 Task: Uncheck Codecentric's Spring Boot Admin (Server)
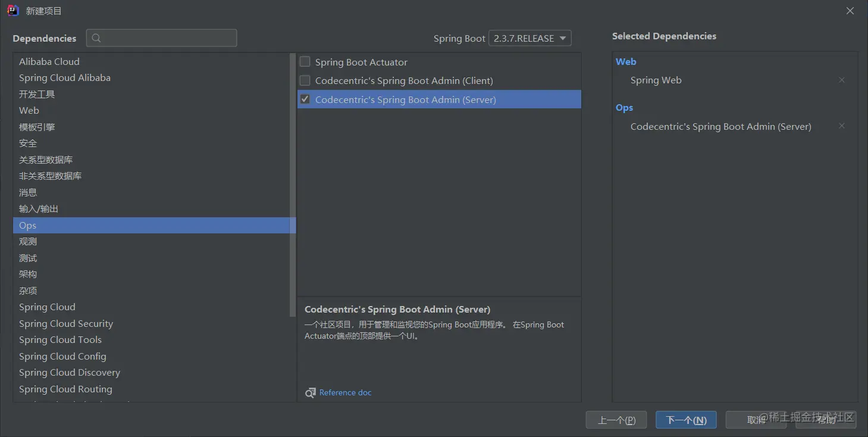(305, 99)
